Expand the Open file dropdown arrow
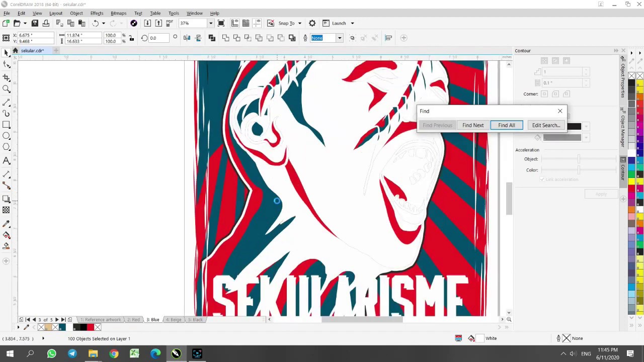This screenshot has height=362, width=644. coord(25,23)
